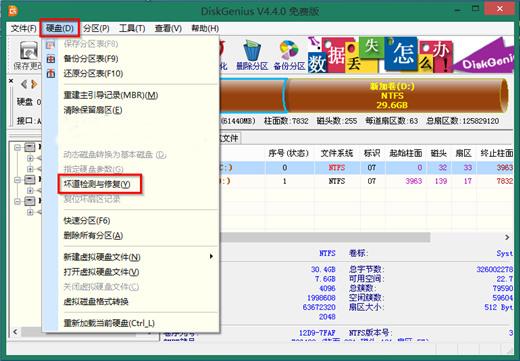This screenshot has height=361, width=520.
Task: Collapse the third disk tree node
Action: tap(17, 201)
